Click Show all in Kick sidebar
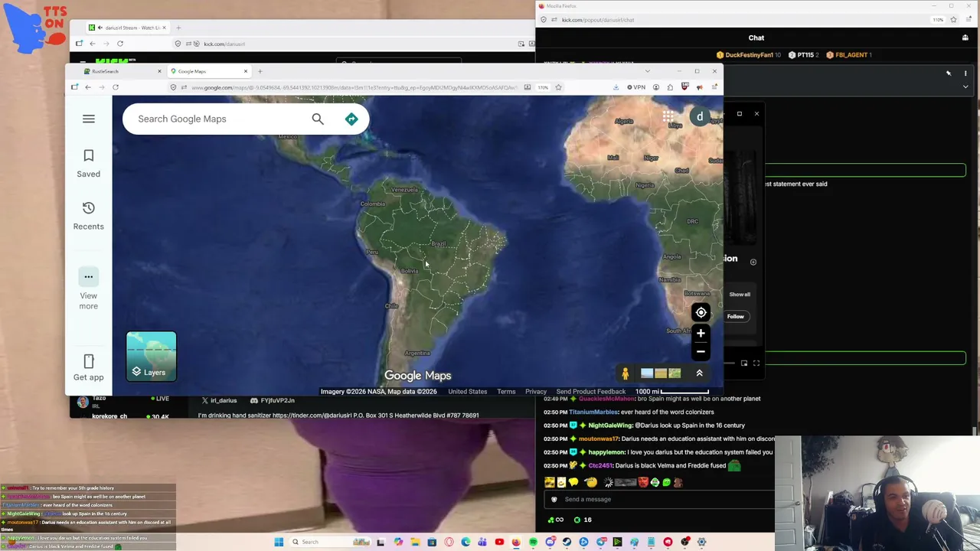 click(x=740, y=294)
